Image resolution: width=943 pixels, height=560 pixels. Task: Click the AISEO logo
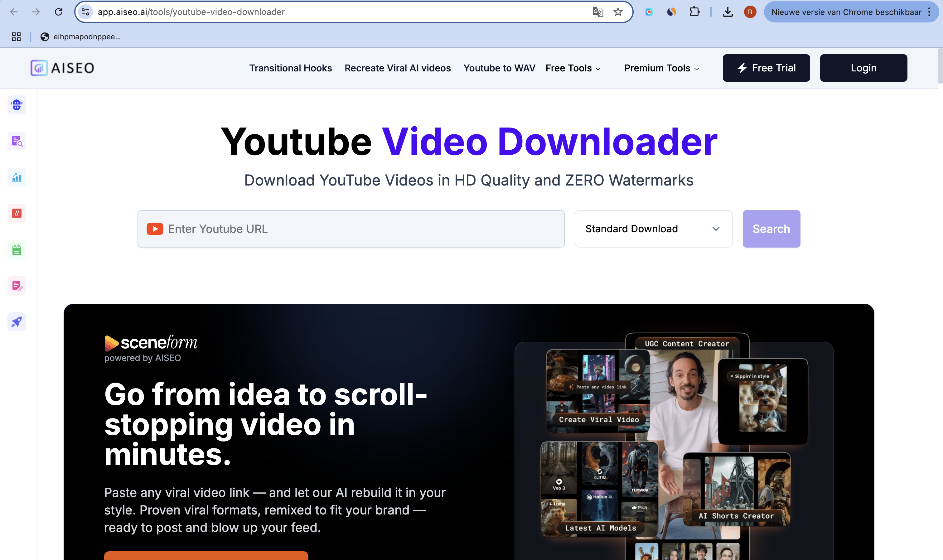(x=62, y=68)
